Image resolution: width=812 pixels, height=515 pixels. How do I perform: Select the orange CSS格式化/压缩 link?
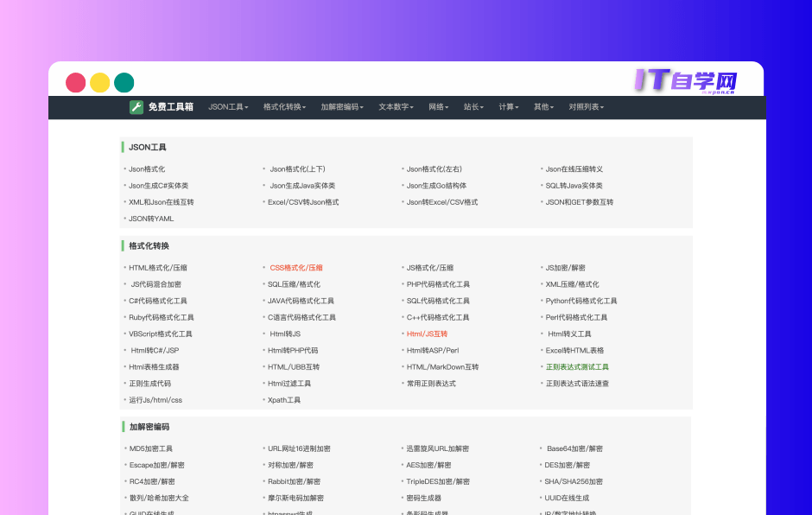tap(296, 267)
